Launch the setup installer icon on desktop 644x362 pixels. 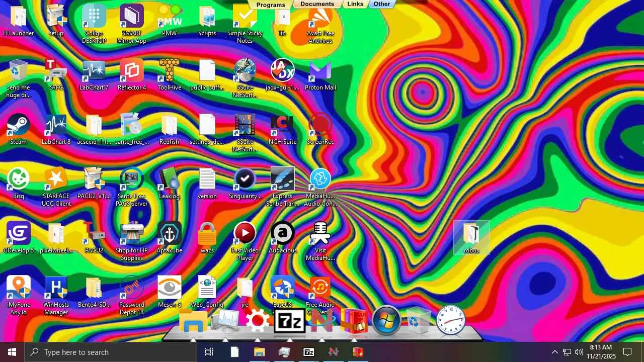pos(56,21)
